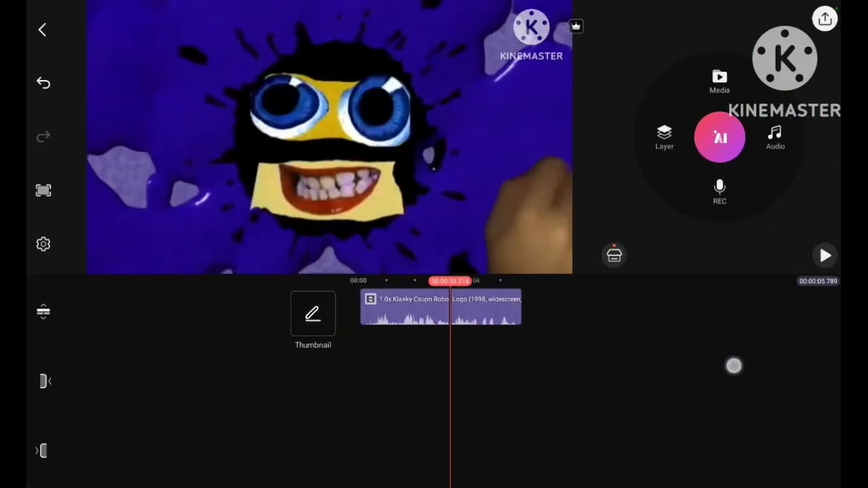Viewport: 868px width, 488px height.
Task: Open the Audio browser
Action: (775, 138)
